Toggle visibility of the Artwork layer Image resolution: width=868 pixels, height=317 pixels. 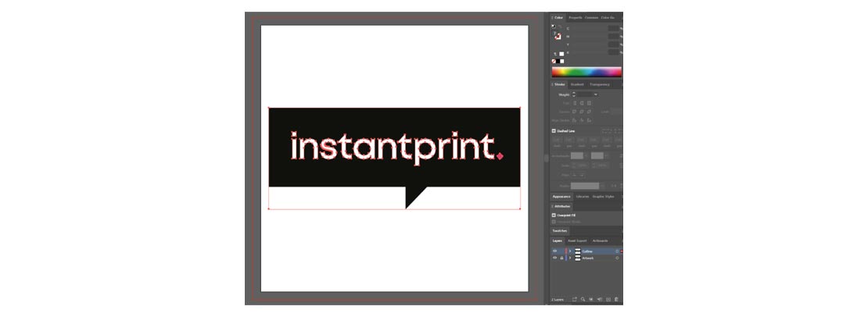[x=555, y=258]
